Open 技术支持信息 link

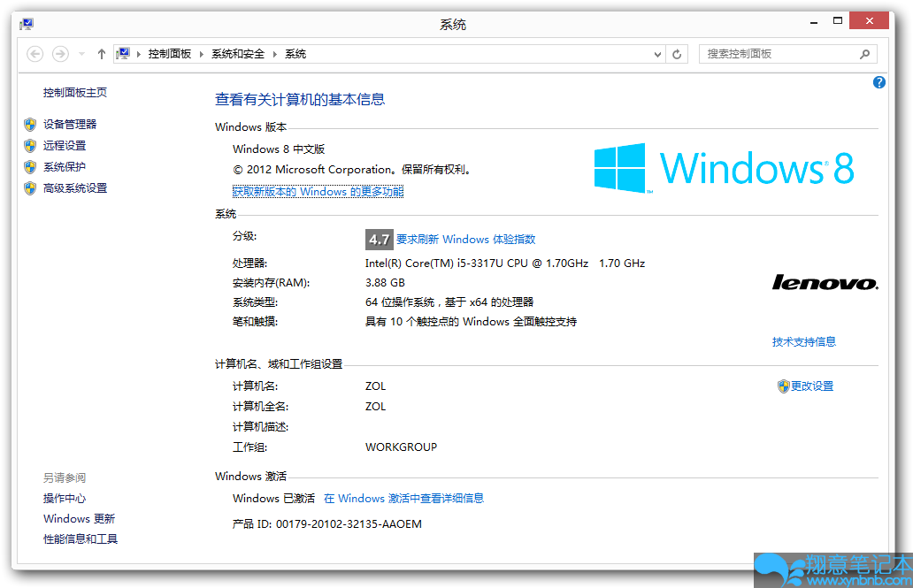pyautogui.click(x=804, y=341)
